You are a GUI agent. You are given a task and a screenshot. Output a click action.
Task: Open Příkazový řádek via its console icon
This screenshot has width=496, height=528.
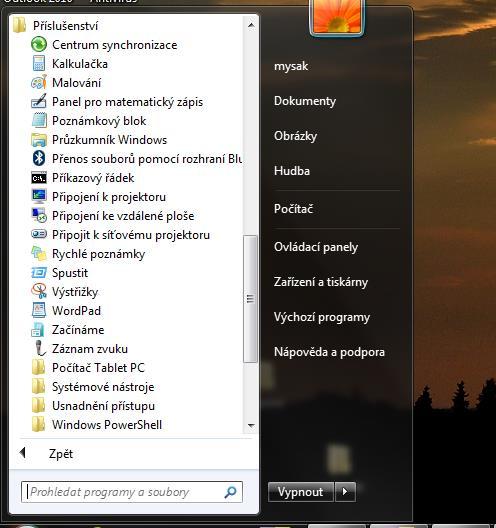[x=39, y=178]
